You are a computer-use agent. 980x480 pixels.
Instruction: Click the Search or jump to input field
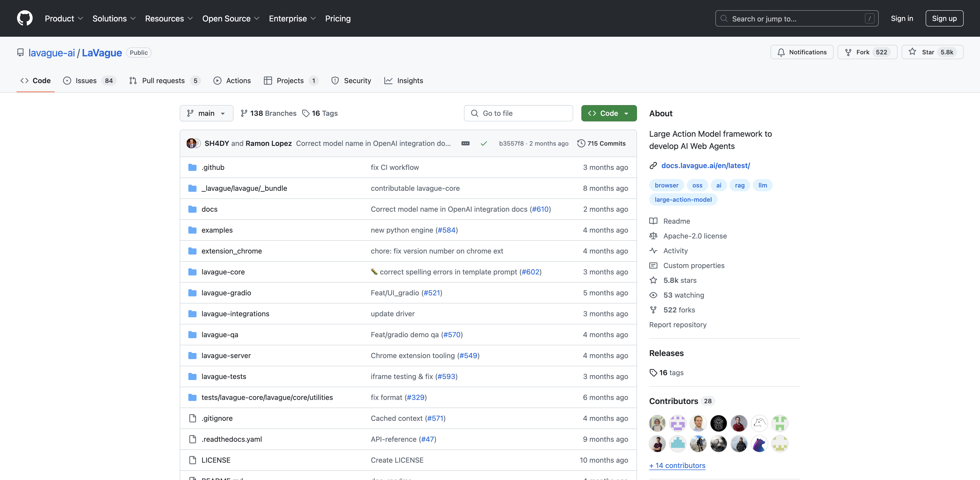coord(797,18)
